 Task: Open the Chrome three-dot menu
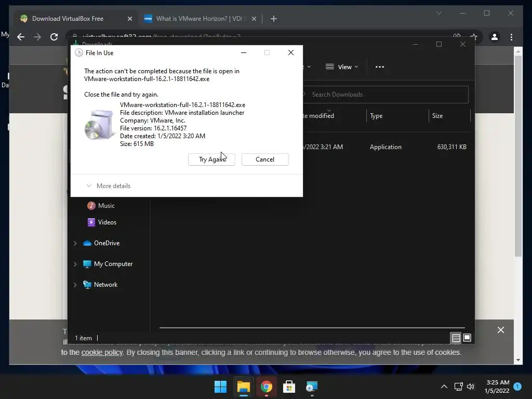(x=511, y=37)
